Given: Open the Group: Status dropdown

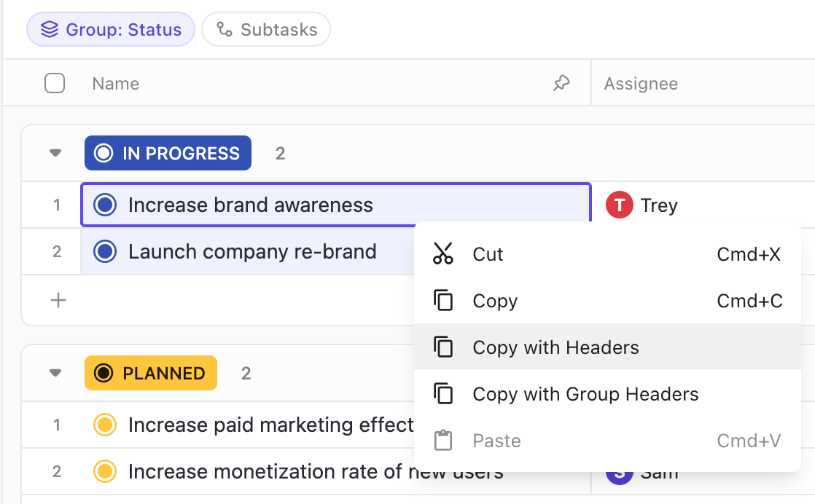Looking at the screenshot, I should pos(111,30).
